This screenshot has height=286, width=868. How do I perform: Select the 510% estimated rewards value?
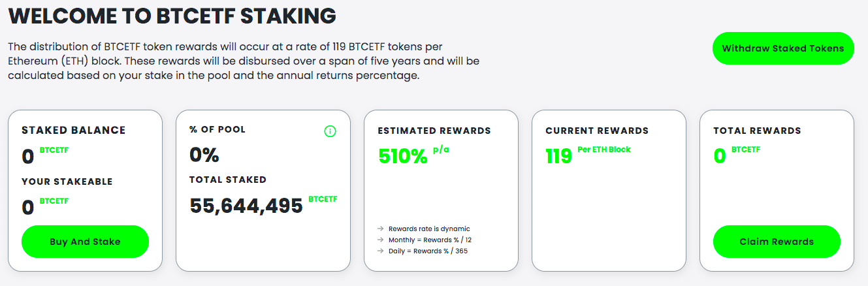coord(403,156)
